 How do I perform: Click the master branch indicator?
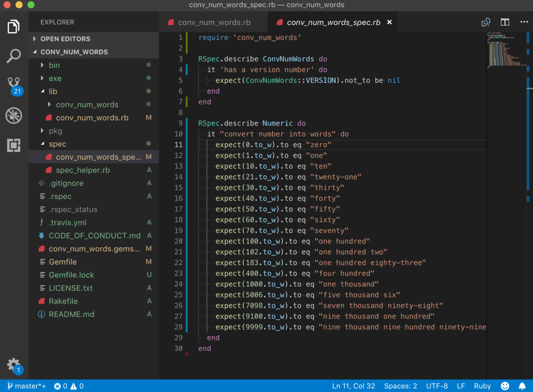pos(27,386)
